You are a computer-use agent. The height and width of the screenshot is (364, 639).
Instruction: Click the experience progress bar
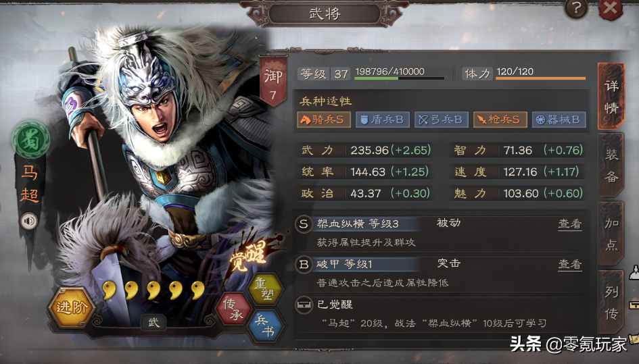[400, 78]
